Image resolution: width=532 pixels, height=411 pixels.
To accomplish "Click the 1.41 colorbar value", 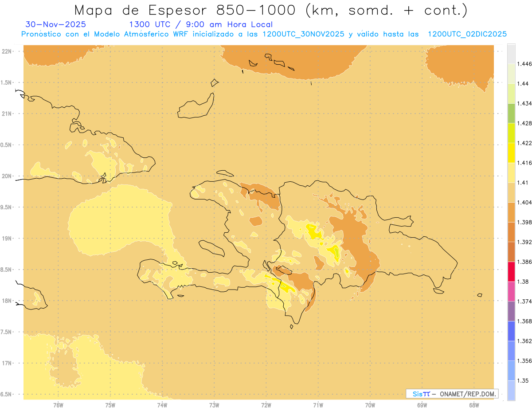I will pyautogui.click(x=523, y=183).
